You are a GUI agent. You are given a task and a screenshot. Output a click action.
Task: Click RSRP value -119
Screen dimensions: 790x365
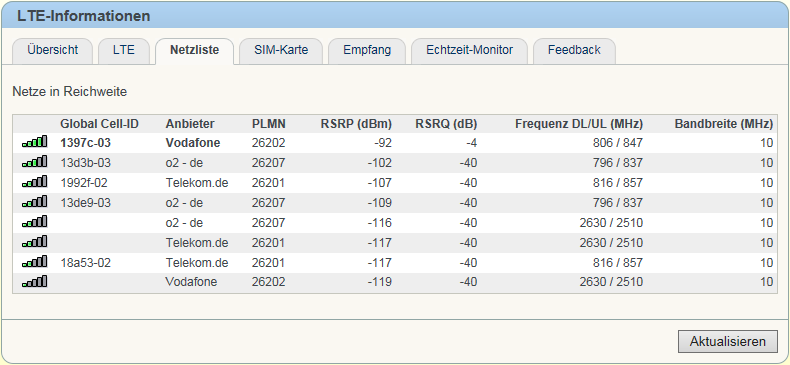coord(380,282)
